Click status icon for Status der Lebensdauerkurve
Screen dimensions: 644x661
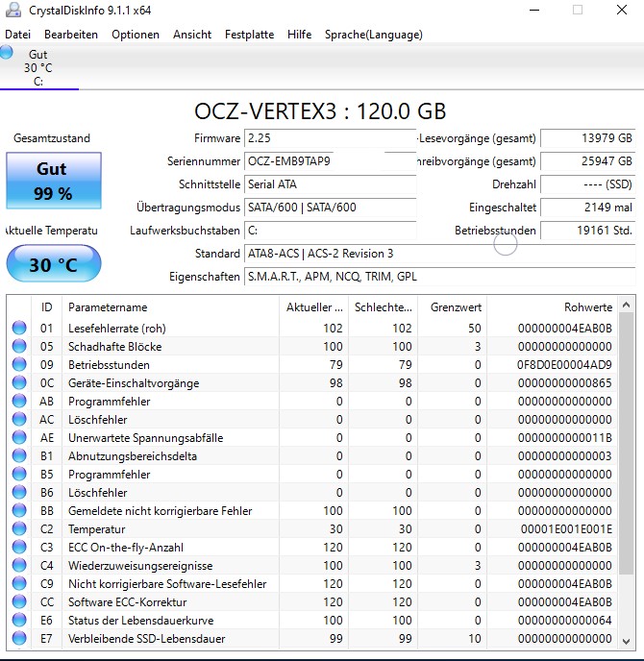pos(19,620)
